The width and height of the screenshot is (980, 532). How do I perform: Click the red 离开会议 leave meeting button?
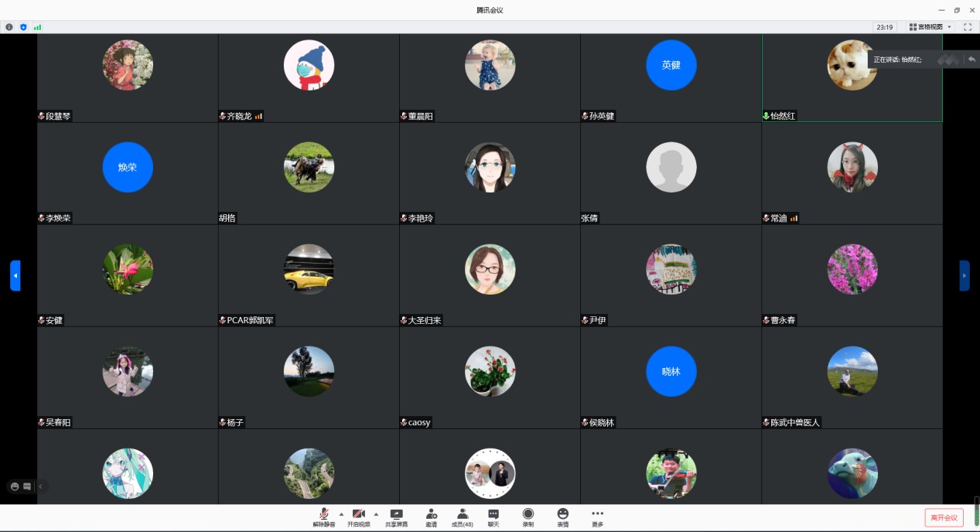pos(944,517)
